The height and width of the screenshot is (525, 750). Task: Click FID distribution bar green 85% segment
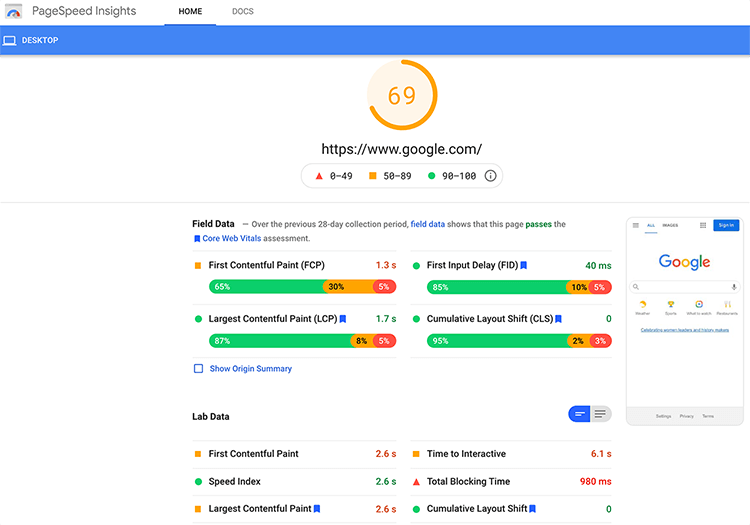pos(496,287)
